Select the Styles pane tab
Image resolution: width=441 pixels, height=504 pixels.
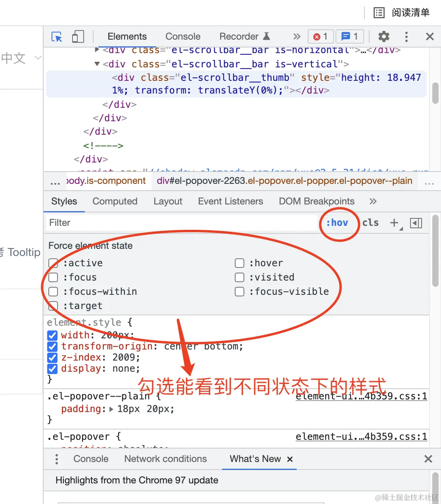click(x=64, y=201)
